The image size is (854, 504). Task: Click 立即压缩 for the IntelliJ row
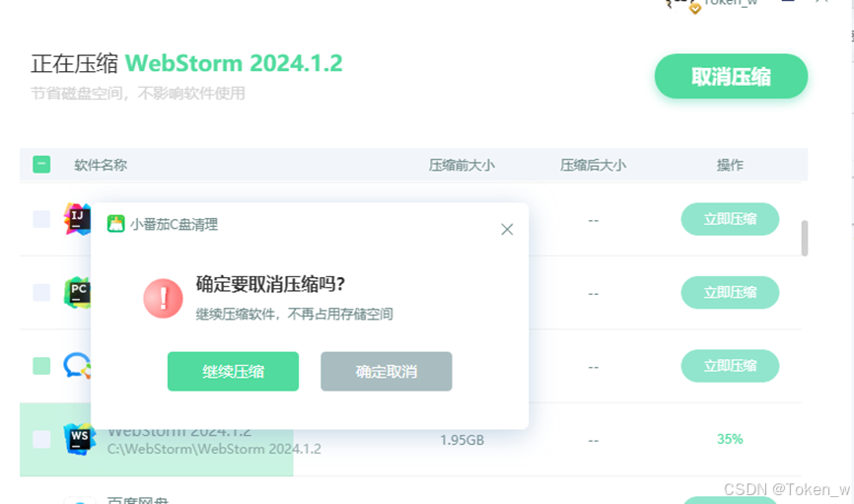point(730,219)
